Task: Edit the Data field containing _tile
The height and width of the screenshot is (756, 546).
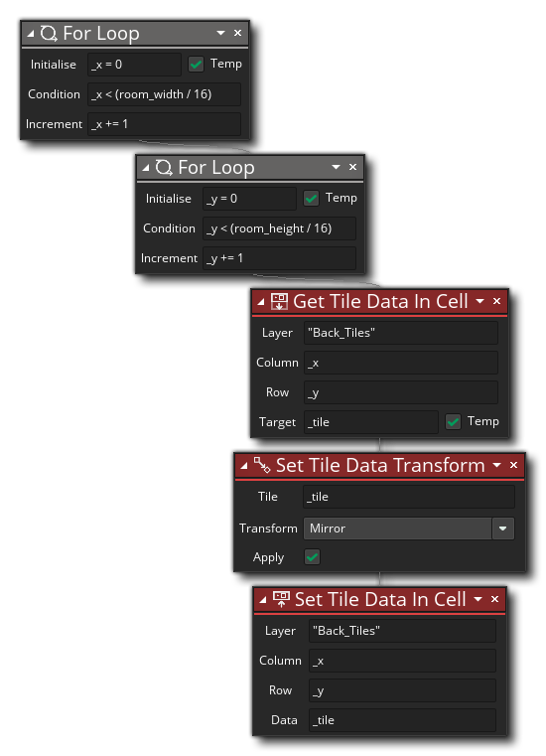Action: 402,720
